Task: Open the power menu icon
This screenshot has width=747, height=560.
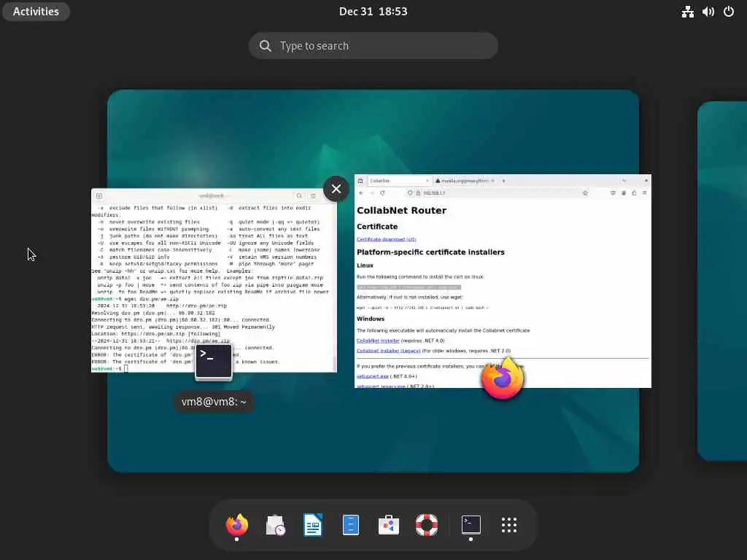Action: tap(729, 12)
